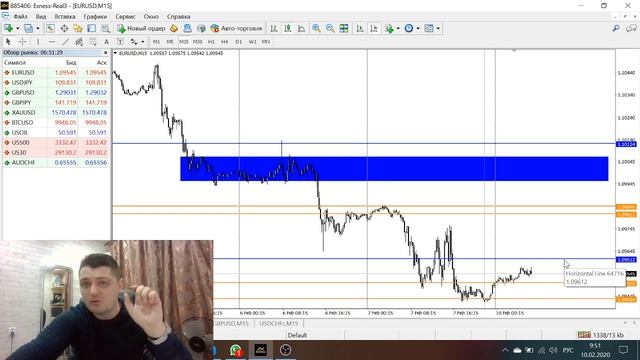
Task: Select the crosshair tool
Action: [x=22, y=42]
